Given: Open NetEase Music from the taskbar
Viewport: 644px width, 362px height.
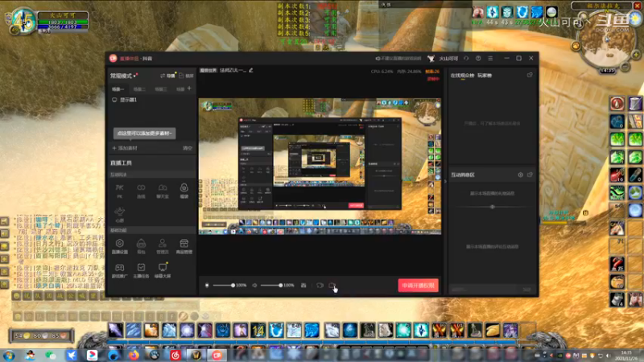Looking at the screenshot, I should [x=175, y=356].
